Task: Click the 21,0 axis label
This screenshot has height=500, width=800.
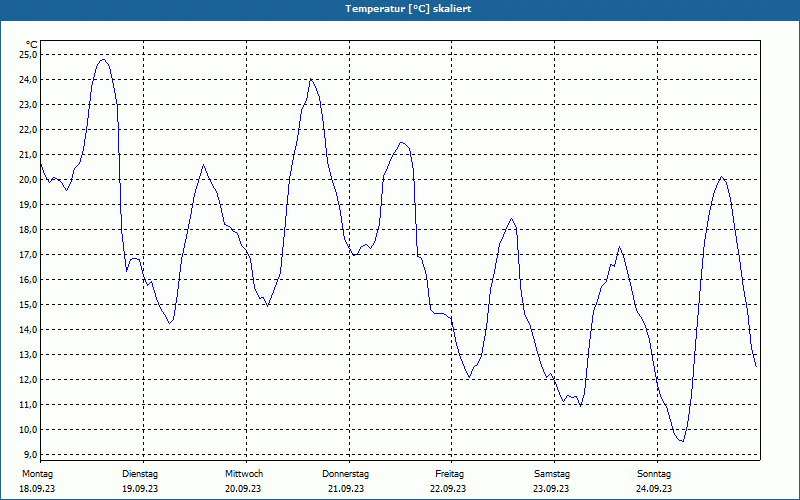Action: coord(28,154)
